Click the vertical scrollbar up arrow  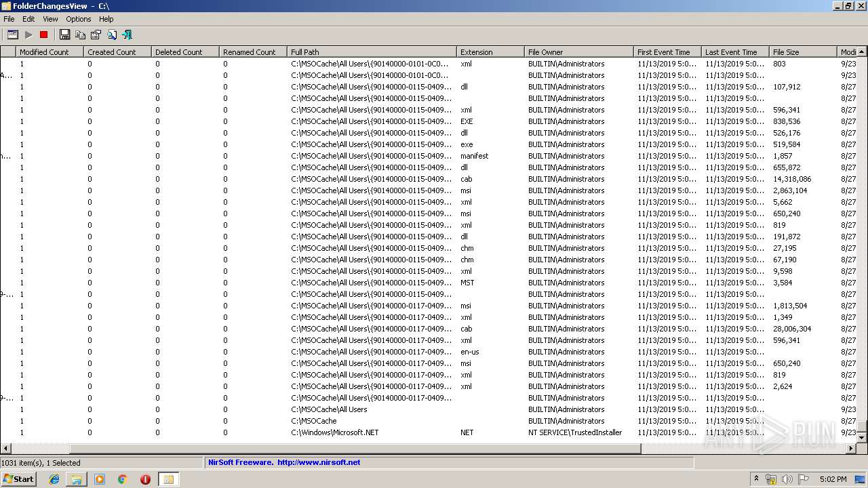[x=862, y=52]
